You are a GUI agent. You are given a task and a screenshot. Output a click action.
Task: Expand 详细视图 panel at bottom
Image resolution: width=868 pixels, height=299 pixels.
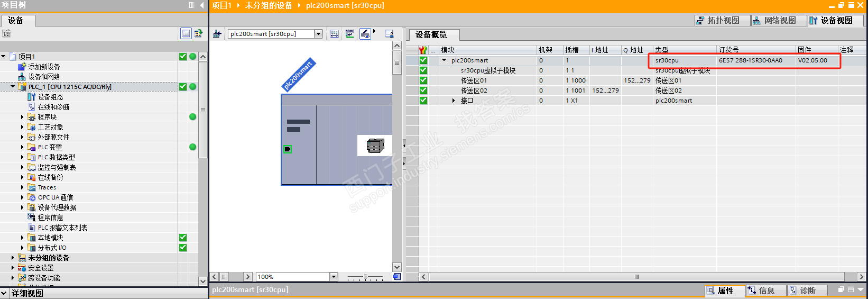tap(4, 293)
